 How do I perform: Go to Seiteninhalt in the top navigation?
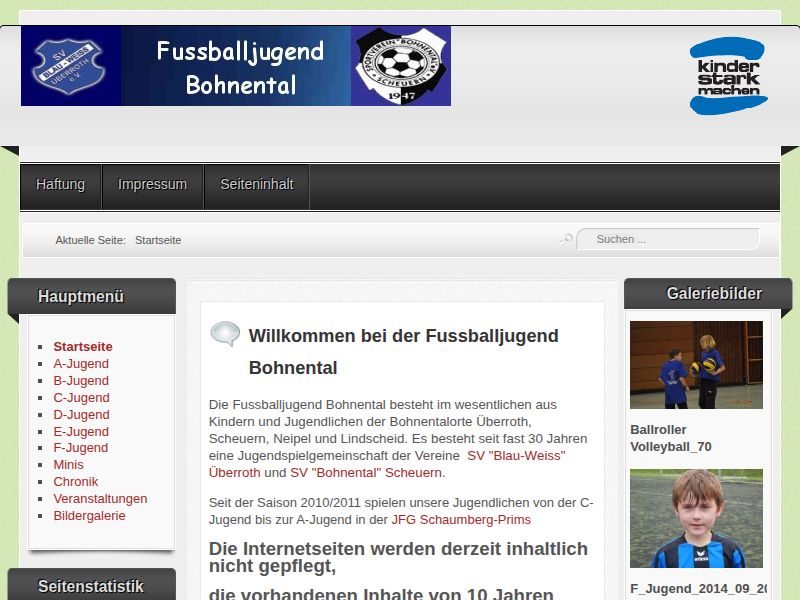coord(257,185)
